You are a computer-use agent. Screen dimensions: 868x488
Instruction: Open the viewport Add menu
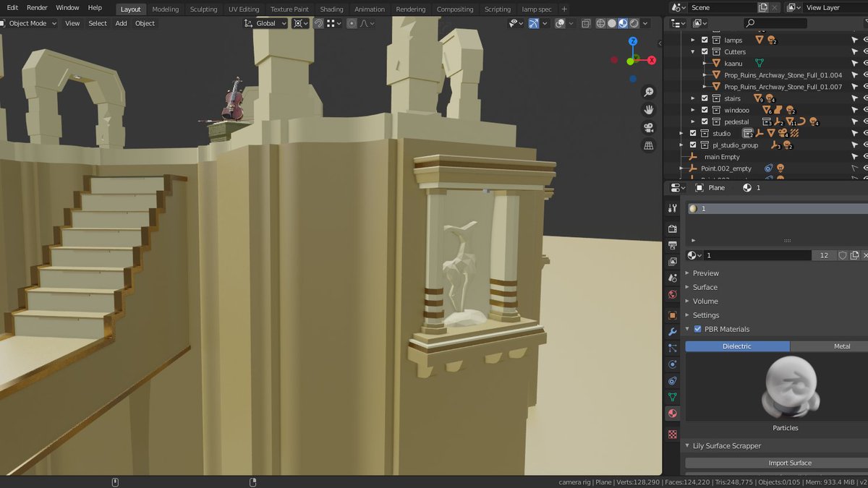coord(121,23)
